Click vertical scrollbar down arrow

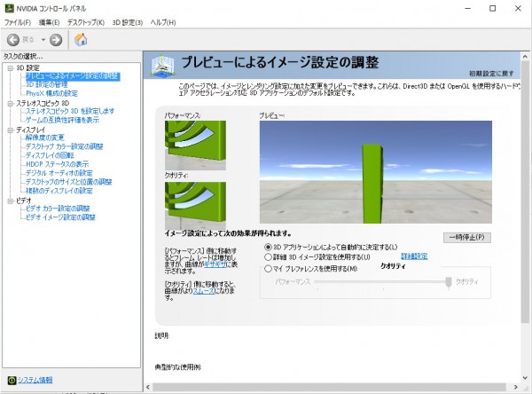click(525, 378)
